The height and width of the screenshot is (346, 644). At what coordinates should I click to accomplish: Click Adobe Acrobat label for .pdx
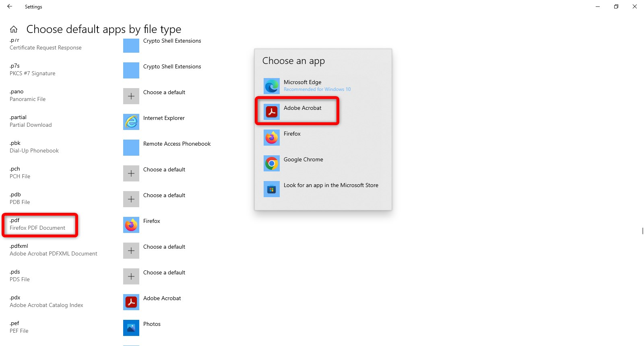(162, 298)
